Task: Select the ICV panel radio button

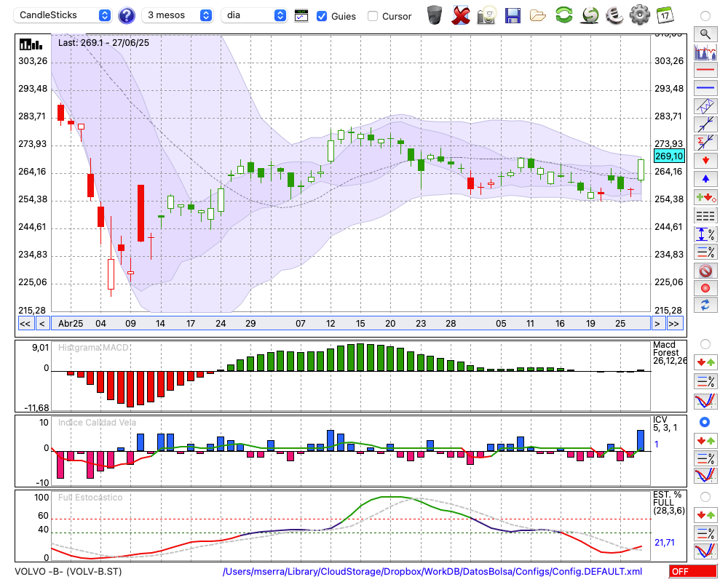Action: pyautogui.click(x=705, y=422)
